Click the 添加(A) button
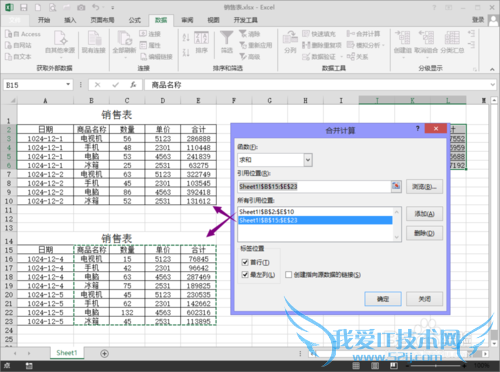500x372 pixels. click(424, 214)
